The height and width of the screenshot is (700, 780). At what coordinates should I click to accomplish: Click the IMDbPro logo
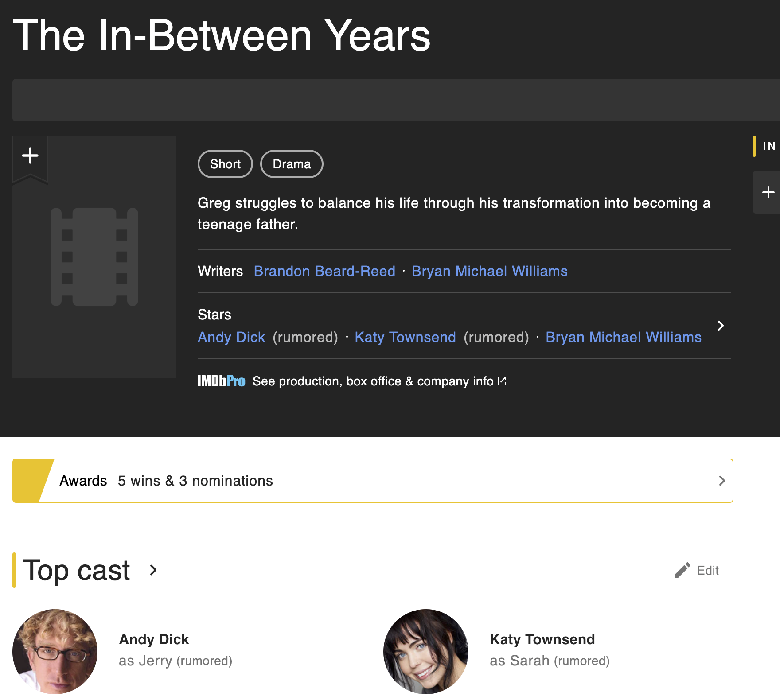pyautogui.click(x=221, y=381)
